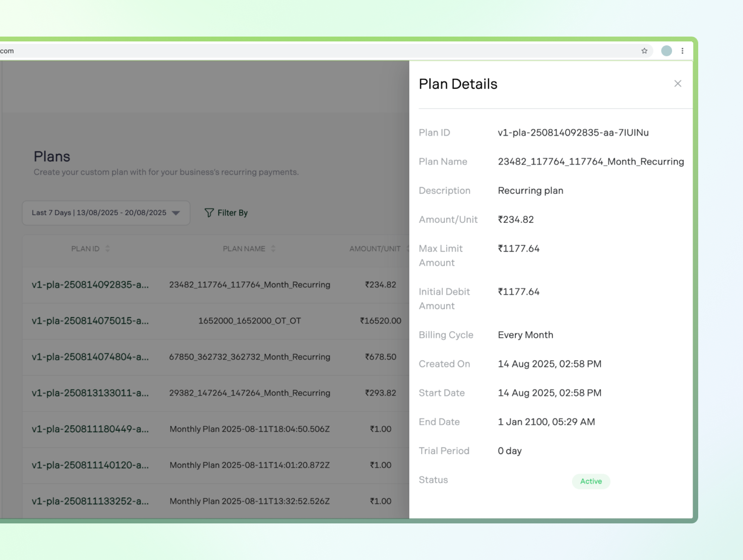Open browser three-dot menu
Screen dimensions: 743x560
click(682, 51)
